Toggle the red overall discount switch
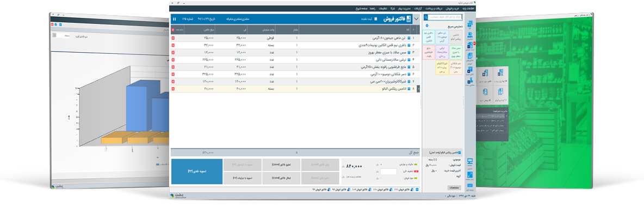The image size is (644, 207). pos(416,171)
